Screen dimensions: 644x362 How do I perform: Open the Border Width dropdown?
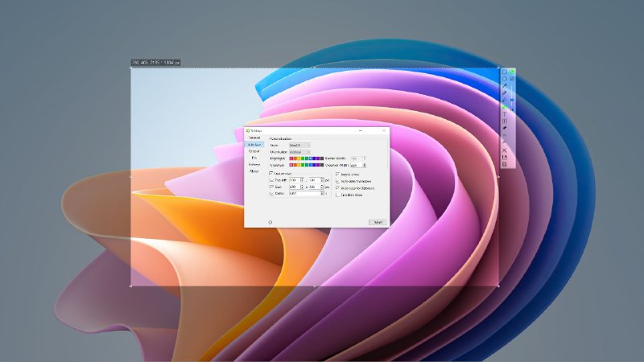tap(358, 158)
